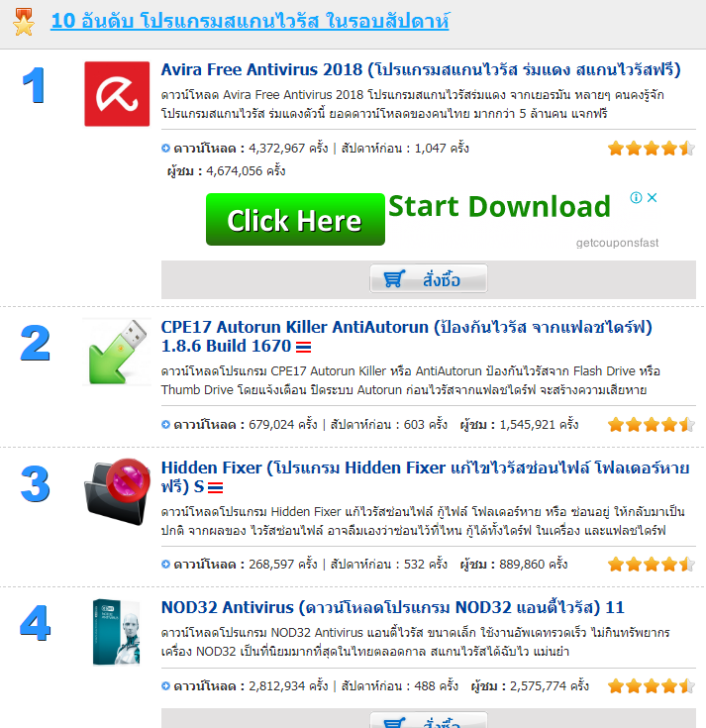The width and height of the screenshot is (706, 728).
Task: Open the Hidden Fixer title link
Action: [425, 476]
